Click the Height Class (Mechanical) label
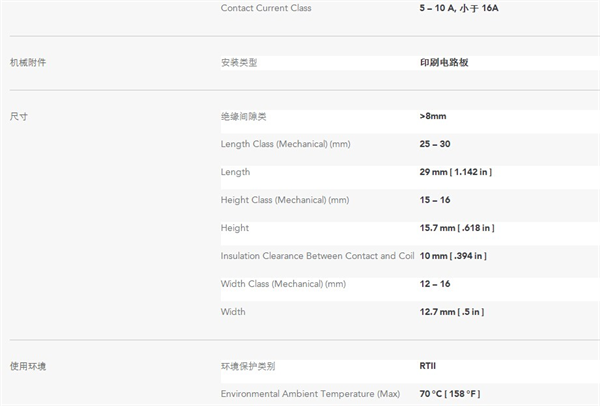600x406 pixels. click(x=285, y=200)
